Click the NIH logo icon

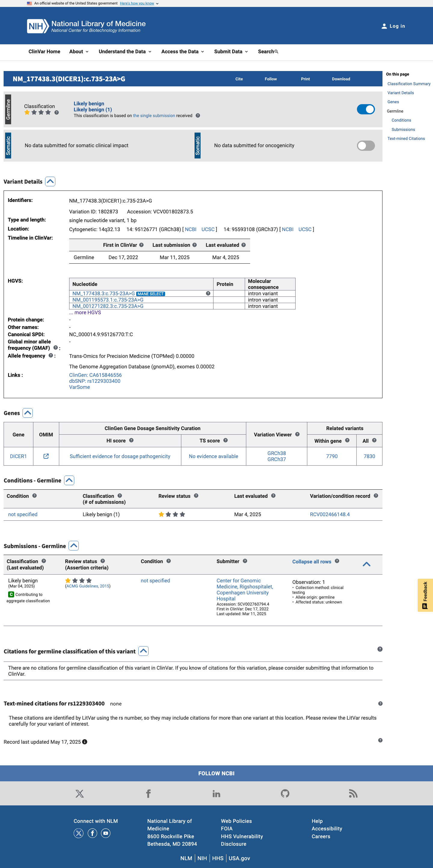(38, 26)
